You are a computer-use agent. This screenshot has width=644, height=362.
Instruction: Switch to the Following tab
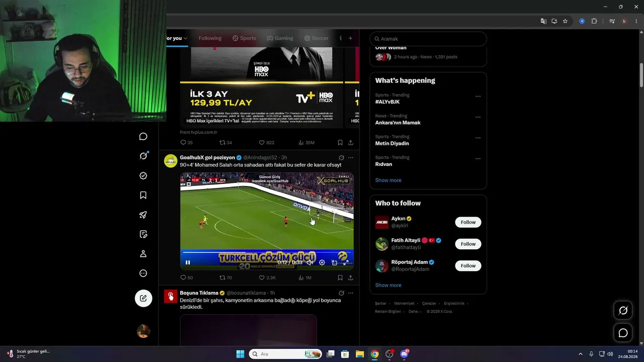click(x=210, y=38)
